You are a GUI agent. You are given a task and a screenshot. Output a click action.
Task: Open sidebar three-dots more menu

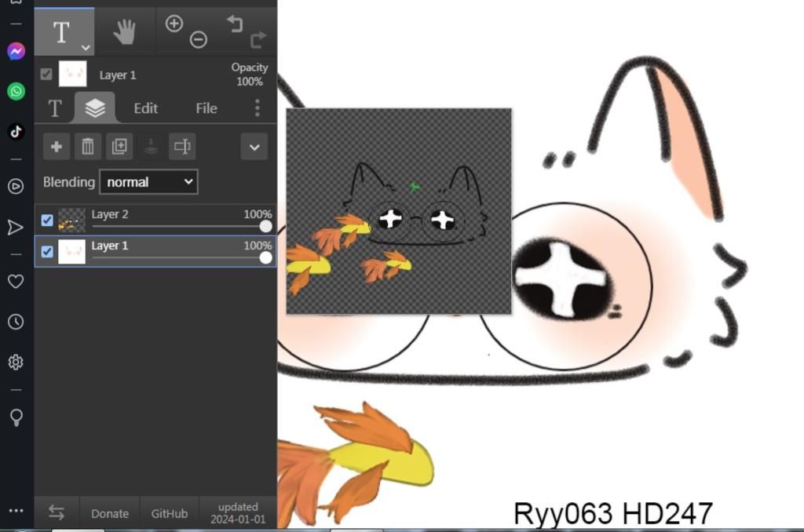tap(16, 511)
